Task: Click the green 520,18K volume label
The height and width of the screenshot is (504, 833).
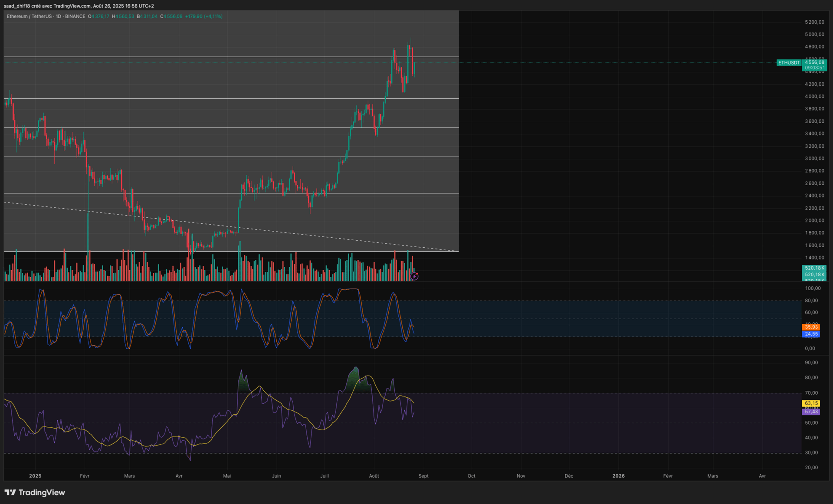Action: point(814,268)
